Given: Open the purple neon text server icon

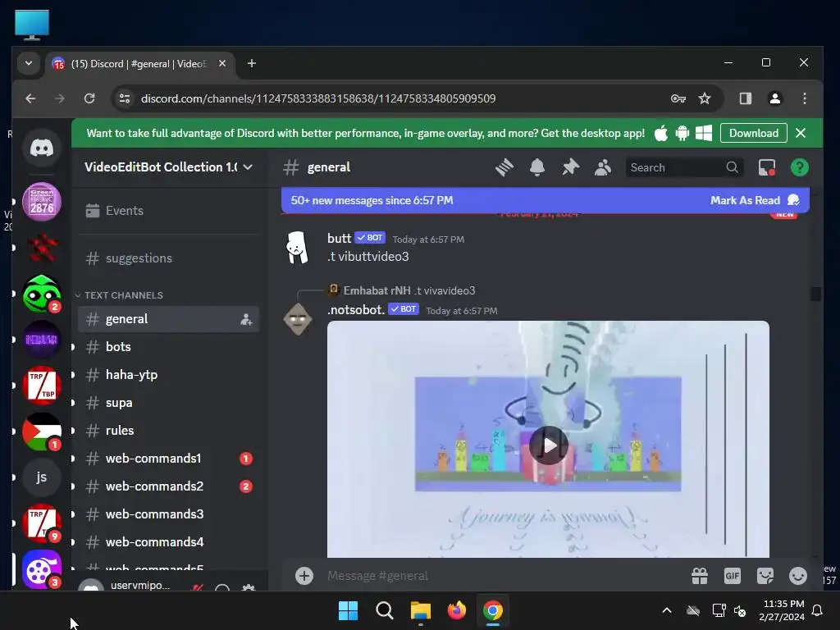Looking at the screenshot, I should (x=42, y=340).
